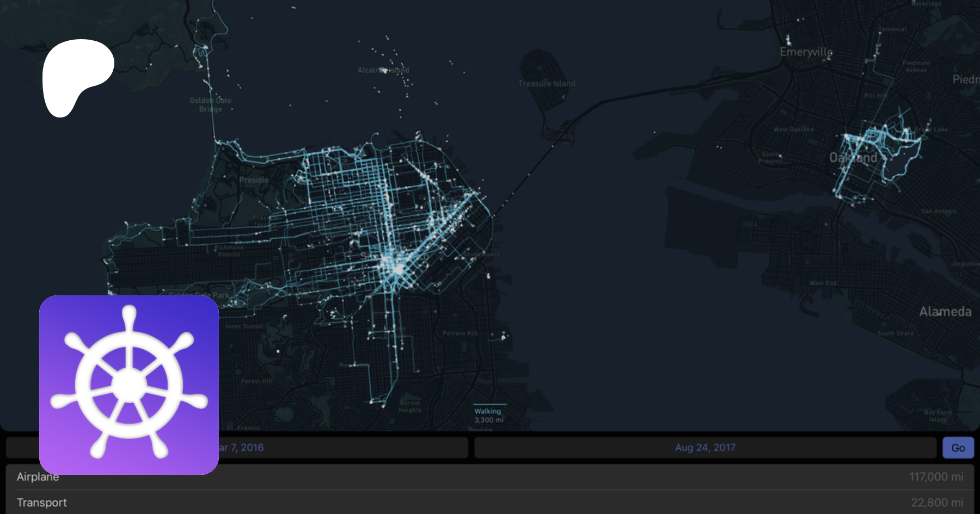Image resolution: width=980 pixels, height=514 pixels.
Task: Click the Forest Hill neighborhood label
Action: pos(256,381)
